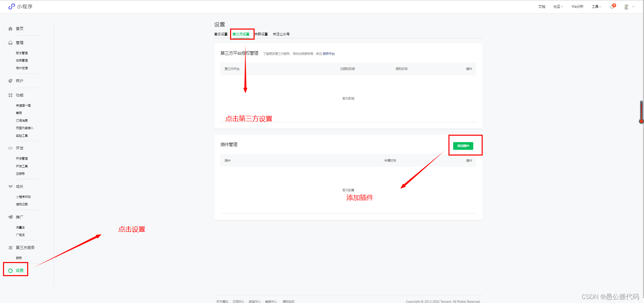Image resolution: width=644 pixels, height=303 pixels.
Task: Click the green 添加插件 button
Action: point(463,146)
